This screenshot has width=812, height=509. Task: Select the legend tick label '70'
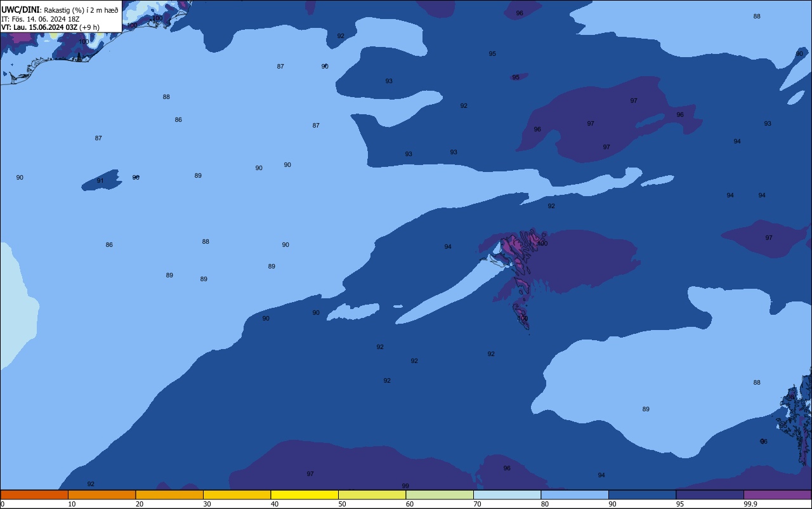coord(477,504)
